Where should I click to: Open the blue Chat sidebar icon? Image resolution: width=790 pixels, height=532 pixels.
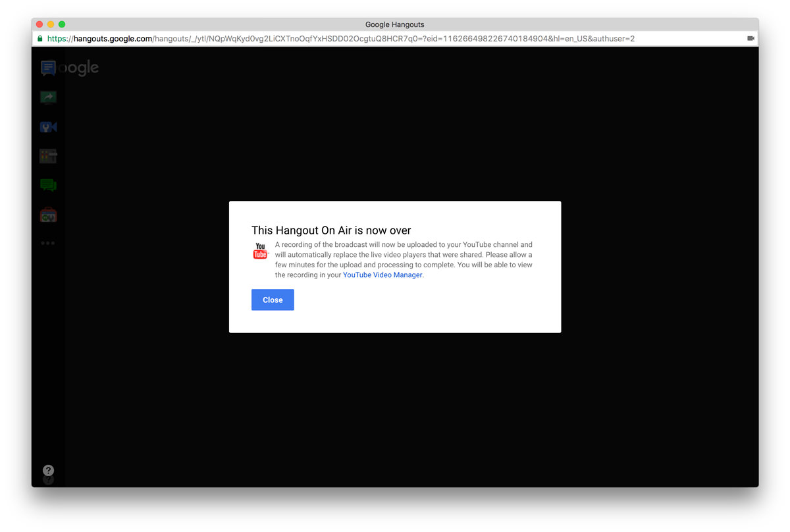click(48, 68)
